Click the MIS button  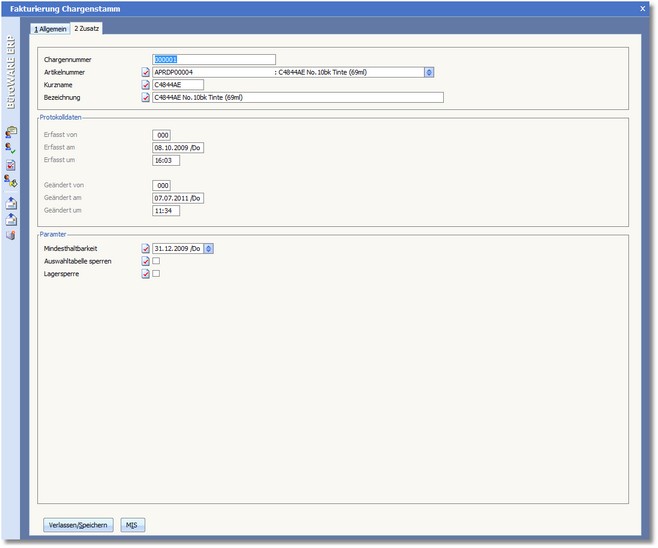point(132,524)
